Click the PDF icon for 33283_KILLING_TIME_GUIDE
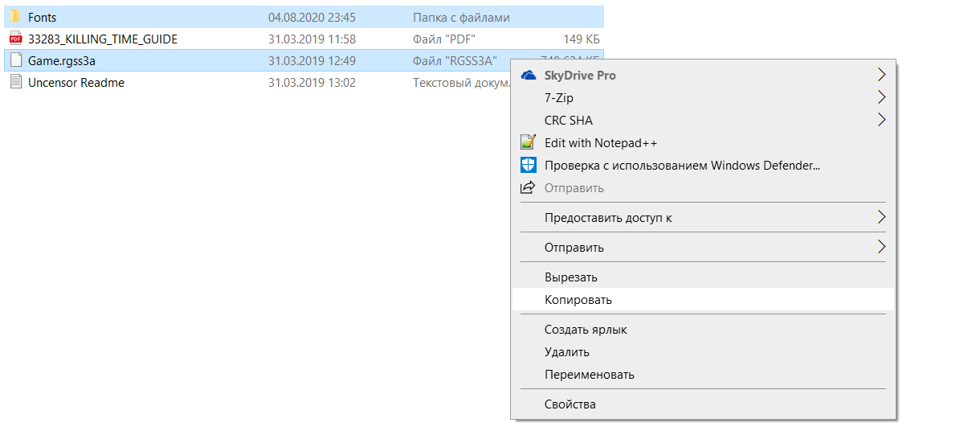The height and width of the screenshot is (439, 980). pos(16,39)
